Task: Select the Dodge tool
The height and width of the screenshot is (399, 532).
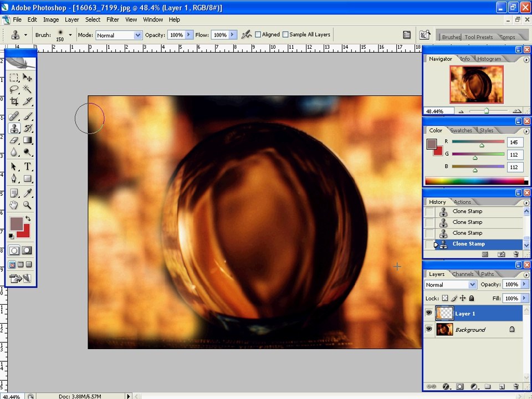Action: click(x=28, y=152)
